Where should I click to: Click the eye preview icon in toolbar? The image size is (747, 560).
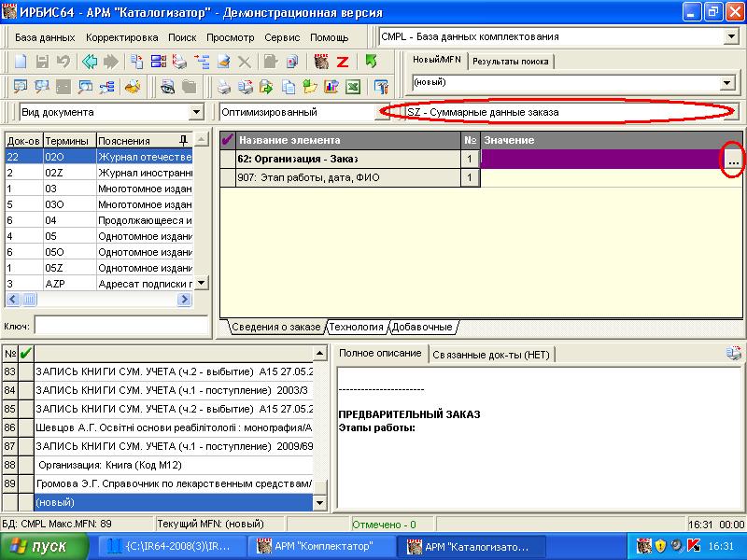(168, 87)
